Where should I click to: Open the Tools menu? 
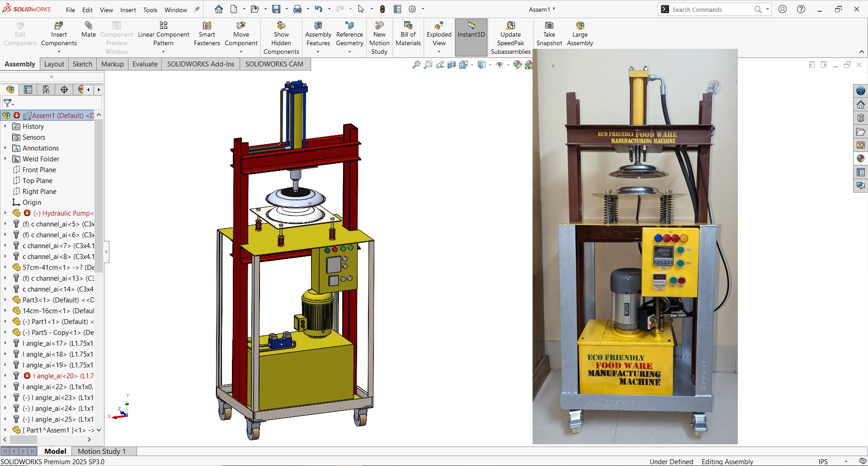(150, 10)
